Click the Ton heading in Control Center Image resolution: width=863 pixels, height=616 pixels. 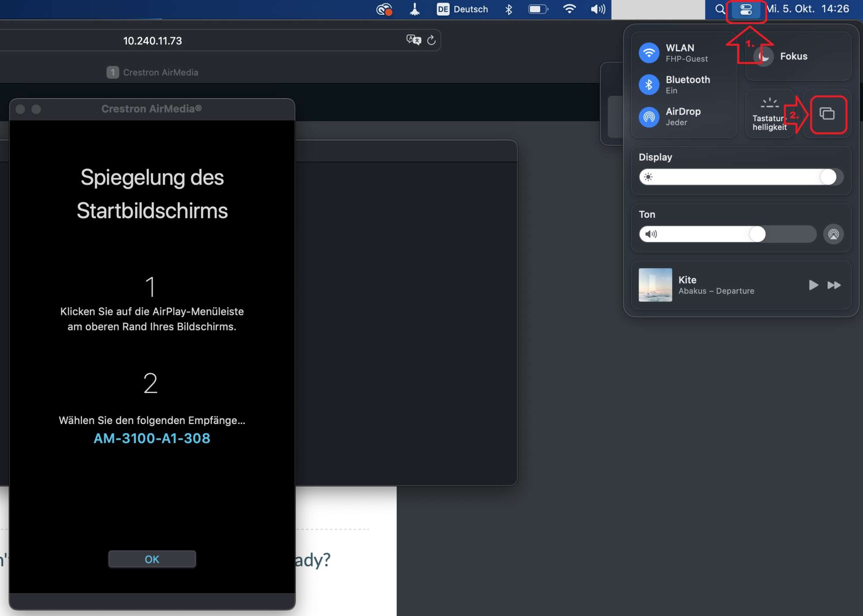click(647, 214)
